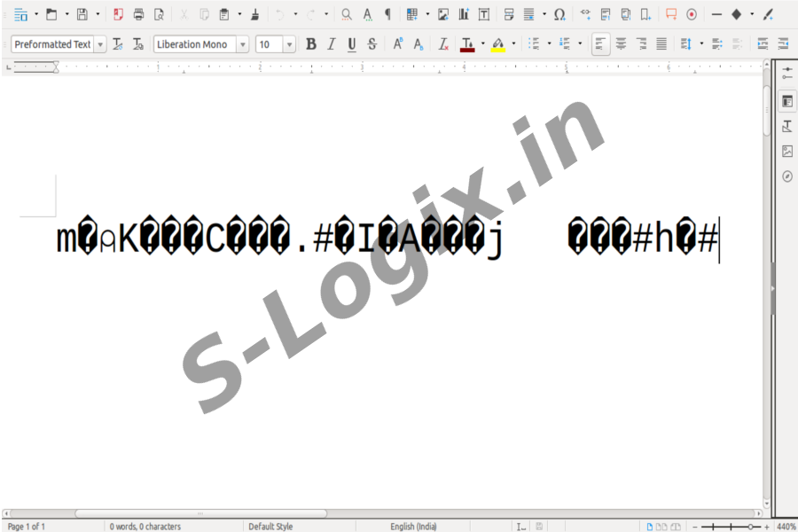Viewport: 798px width, 532px height.
Task: Click the Insert Image icon
Action: click(x=443, y=14)
